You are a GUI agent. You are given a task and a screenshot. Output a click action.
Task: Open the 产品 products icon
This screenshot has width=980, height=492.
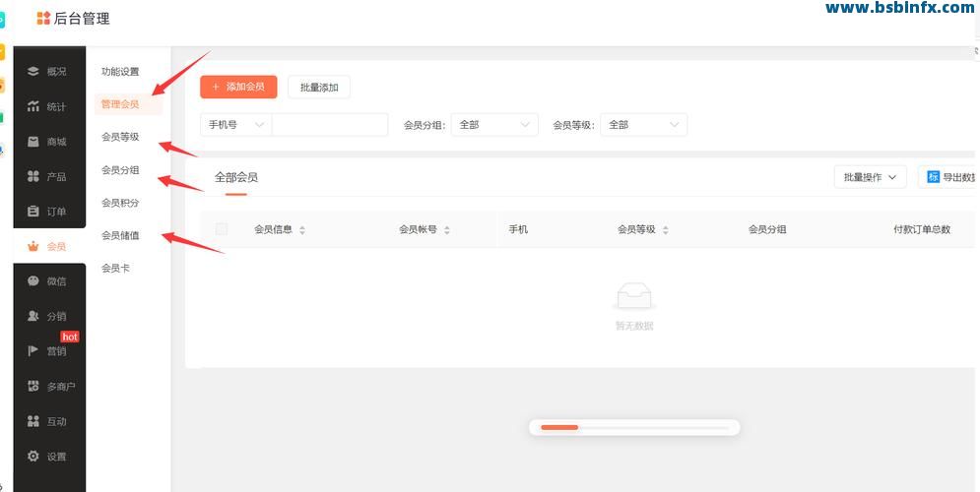[x=33, y=177]
